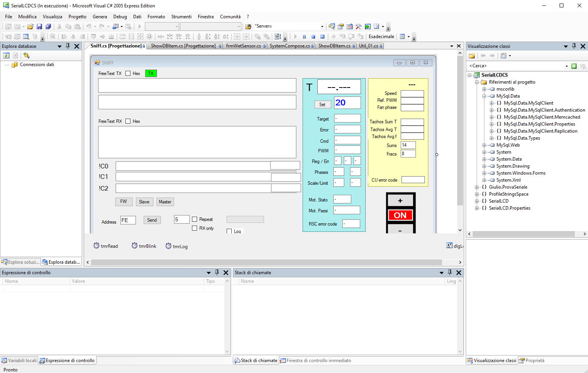Click the red ON button
The height and width of the screenshot is (373, 588).
pyautogui.click(x=400, y=215)
